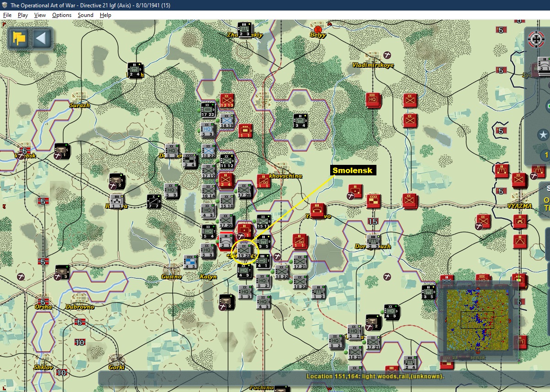550x392 pixels.
Task: Select the black 3 4 unit in hex ring
Action: [300, 120]
